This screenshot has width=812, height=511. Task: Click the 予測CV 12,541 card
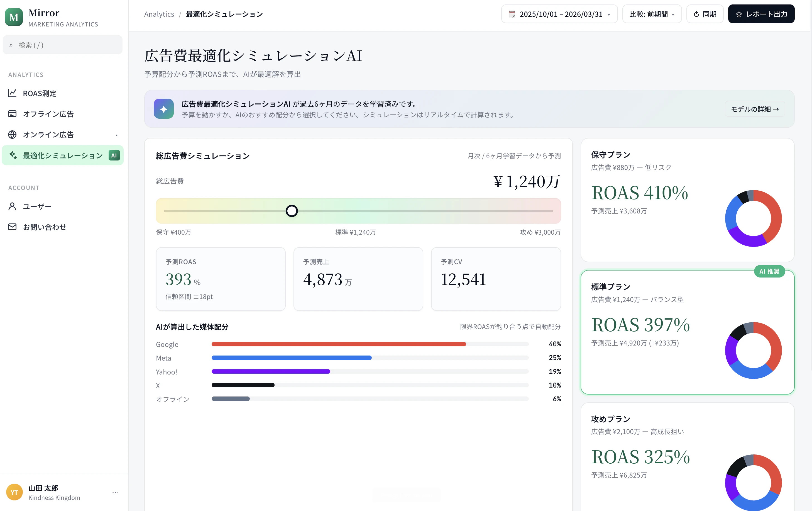pos(496,279)
